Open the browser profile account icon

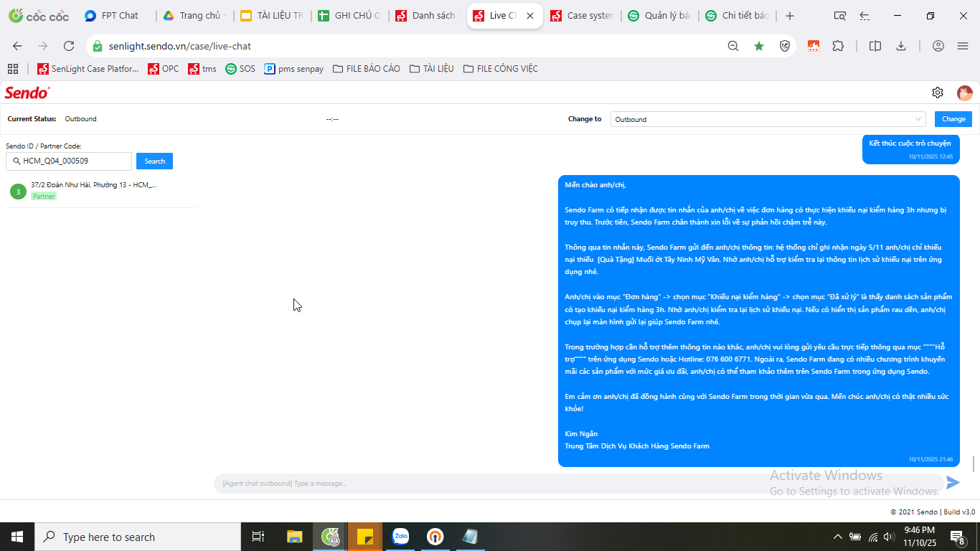938,46
